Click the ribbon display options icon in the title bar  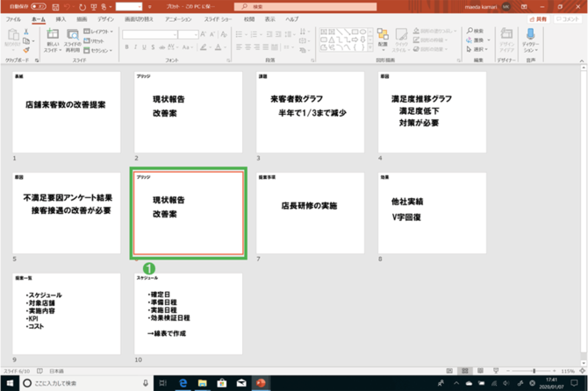524,7
